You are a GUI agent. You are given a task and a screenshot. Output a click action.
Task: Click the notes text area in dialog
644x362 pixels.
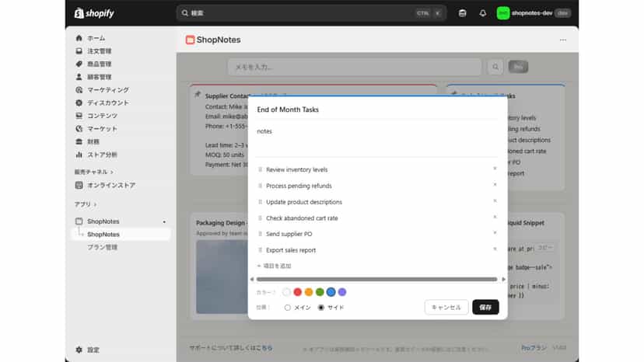click(x=376, y=141)
